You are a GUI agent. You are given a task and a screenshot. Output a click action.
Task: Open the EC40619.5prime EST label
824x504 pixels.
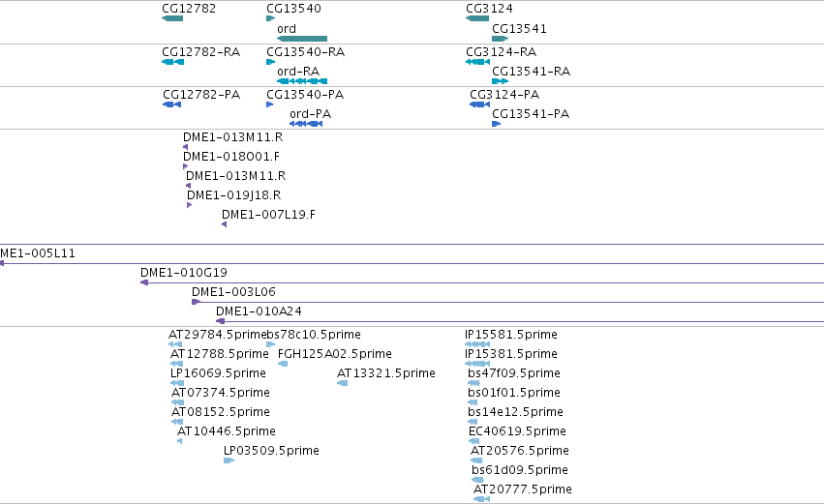point(517,432)
